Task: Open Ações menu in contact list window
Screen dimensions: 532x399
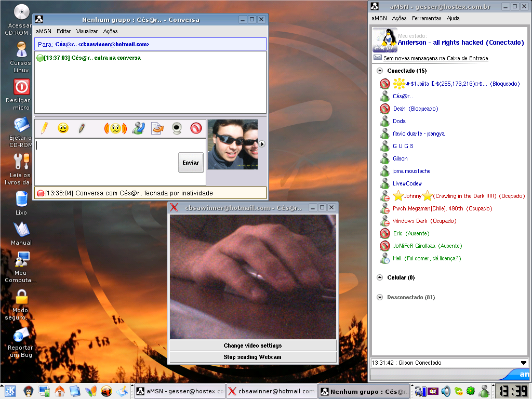Action: click(x=399, y=18)
